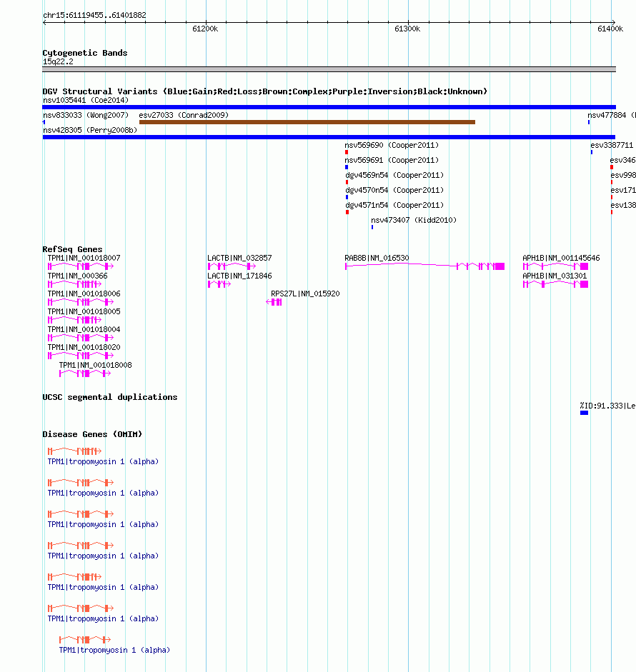Viewport: 636px width, 672px height.
Task: Open variant nsv473407 (Kidd2010) label
Action: point(414,220)
